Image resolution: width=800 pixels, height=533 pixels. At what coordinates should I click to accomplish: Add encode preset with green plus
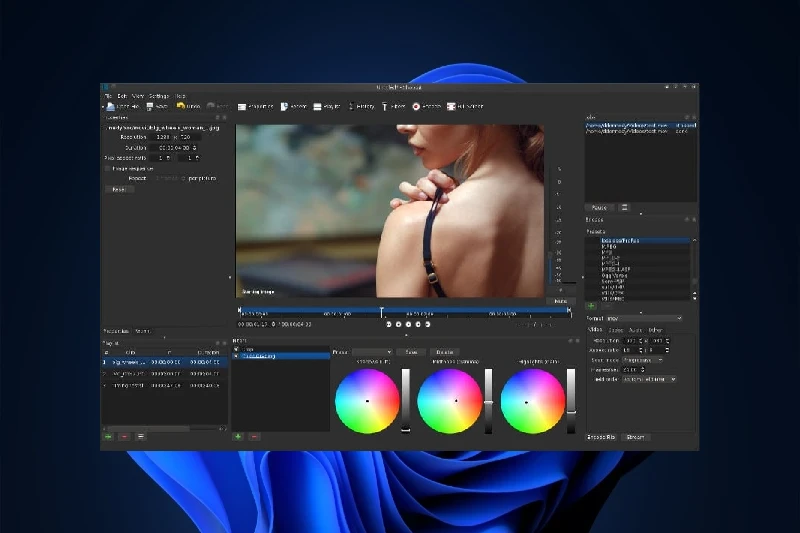(x=591, y=306)
